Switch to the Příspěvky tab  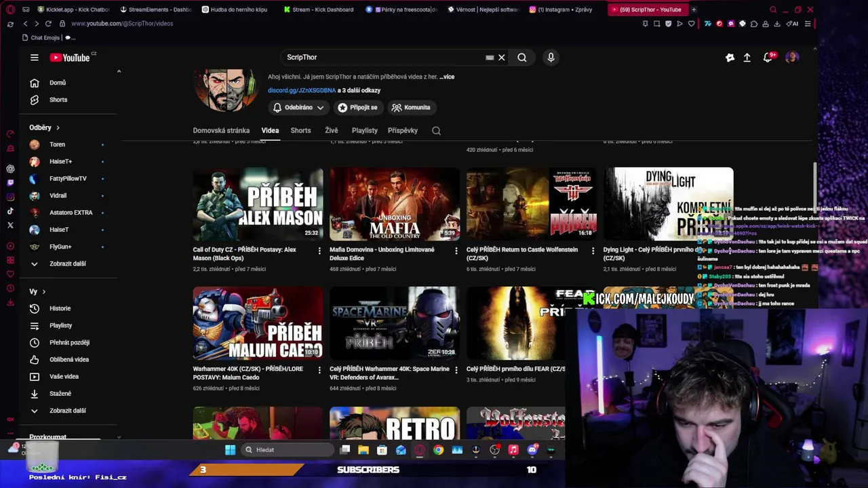(403, 130)
